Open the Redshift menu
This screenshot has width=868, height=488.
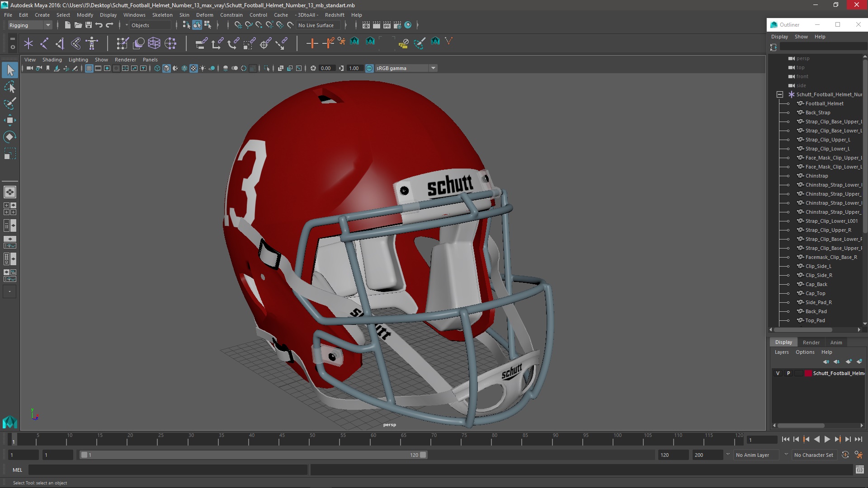[335, 15]
